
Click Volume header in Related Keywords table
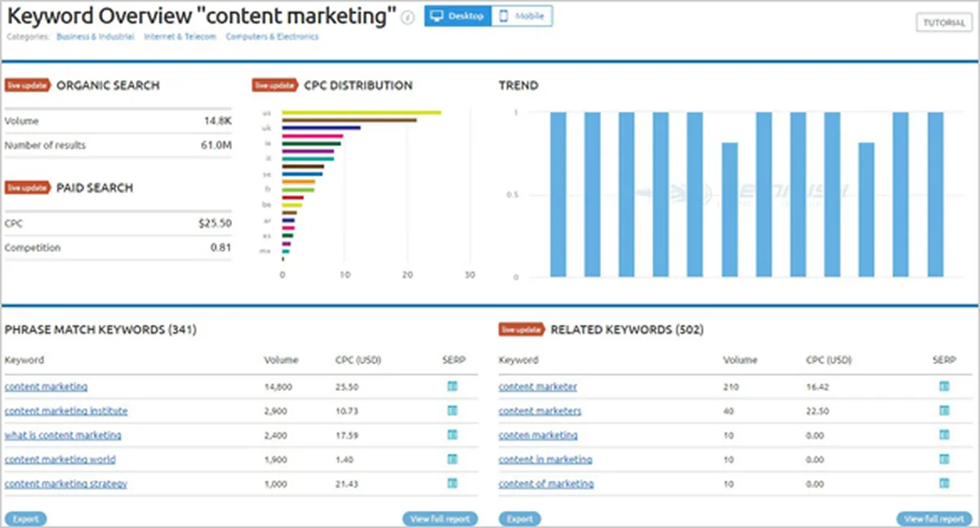pos(740,360)
